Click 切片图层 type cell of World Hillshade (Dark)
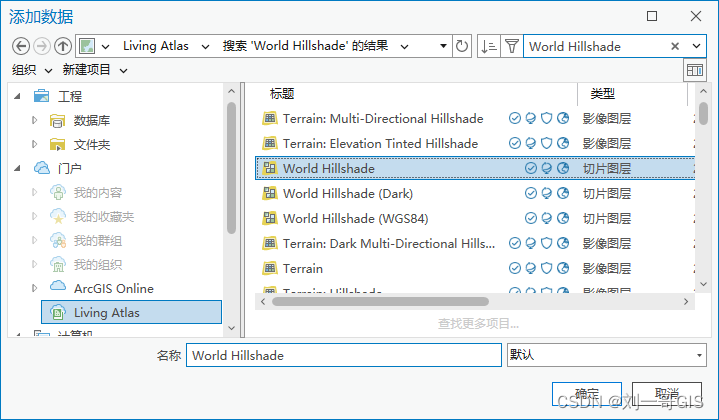Screen dimensions: 719x420 click(607, 193)
